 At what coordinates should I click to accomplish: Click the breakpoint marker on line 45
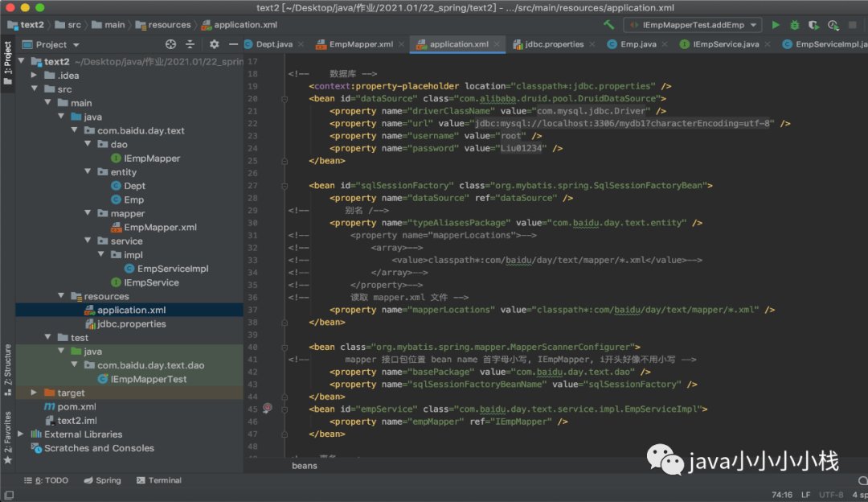tap(268, 409)
